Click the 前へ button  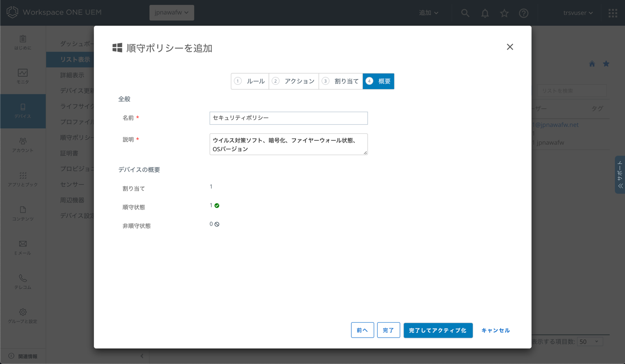(x=362, y=330)
